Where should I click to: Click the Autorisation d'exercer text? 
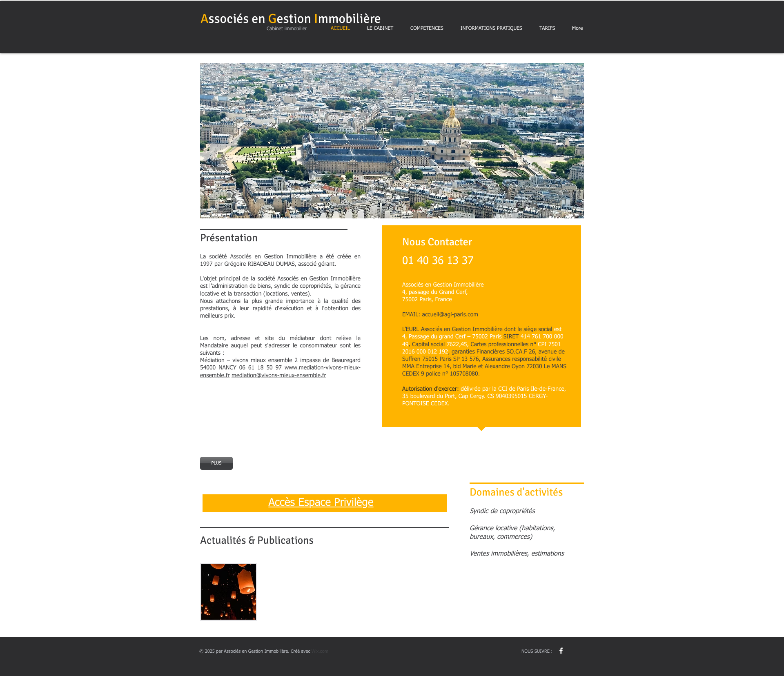pos(430,389)
